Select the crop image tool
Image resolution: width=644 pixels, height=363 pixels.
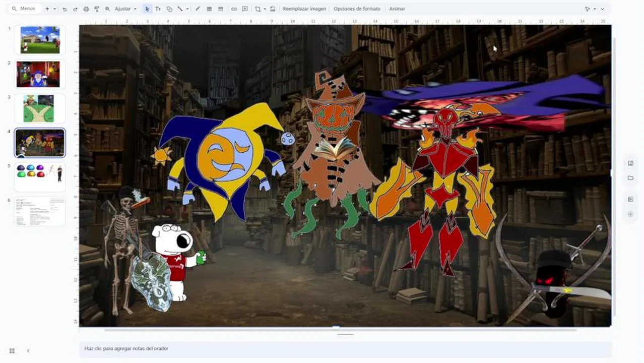[258, 9]
